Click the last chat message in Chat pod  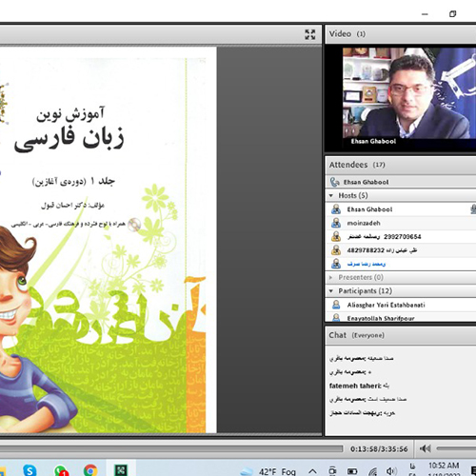tap(363, 413)
